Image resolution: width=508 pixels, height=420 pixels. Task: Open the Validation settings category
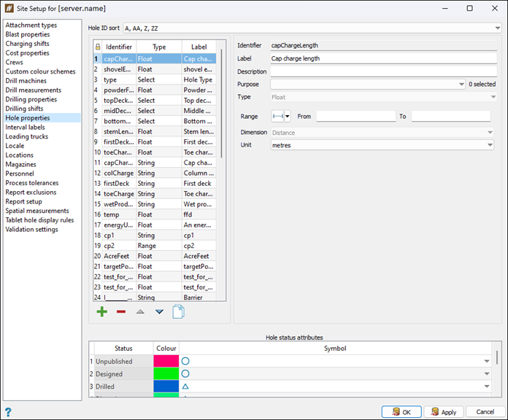coord(31,230)
